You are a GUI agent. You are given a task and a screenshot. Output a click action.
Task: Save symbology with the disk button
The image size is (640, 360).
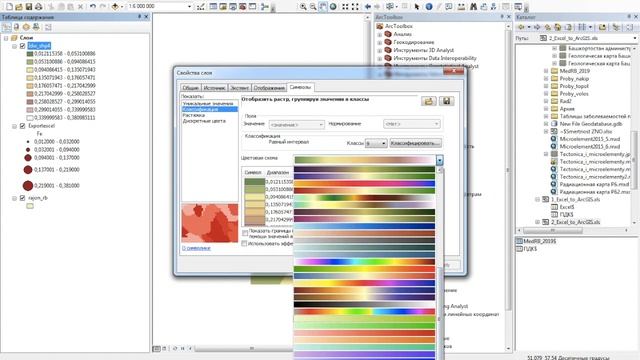pyautogui.click(x=447, y=101)
